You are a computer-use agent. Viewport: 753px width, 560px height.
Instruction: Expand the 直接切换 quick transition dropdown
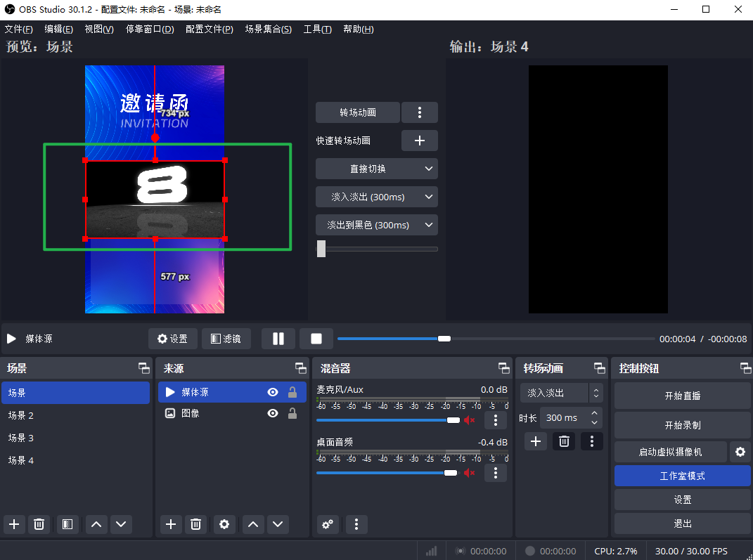pyautogui.click(x=428, y=169)
